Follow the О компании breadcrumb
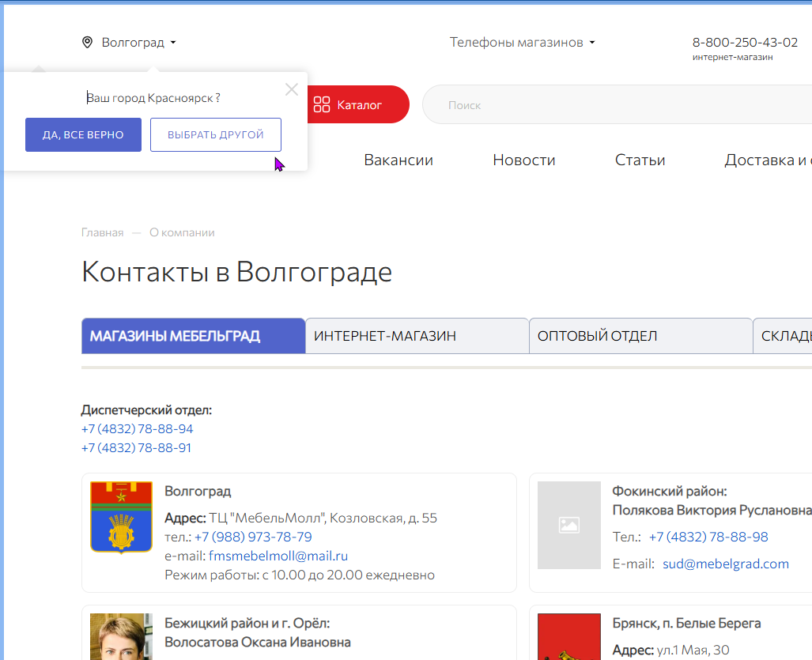The image size is (812, 660). point(182,232)
